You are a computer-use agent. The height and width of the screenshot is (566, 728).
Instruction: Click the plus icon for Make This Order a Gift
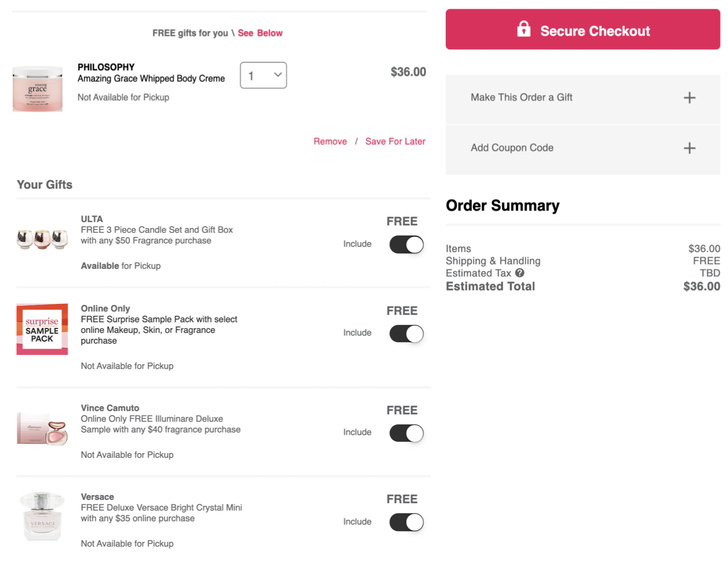point(689,98)
